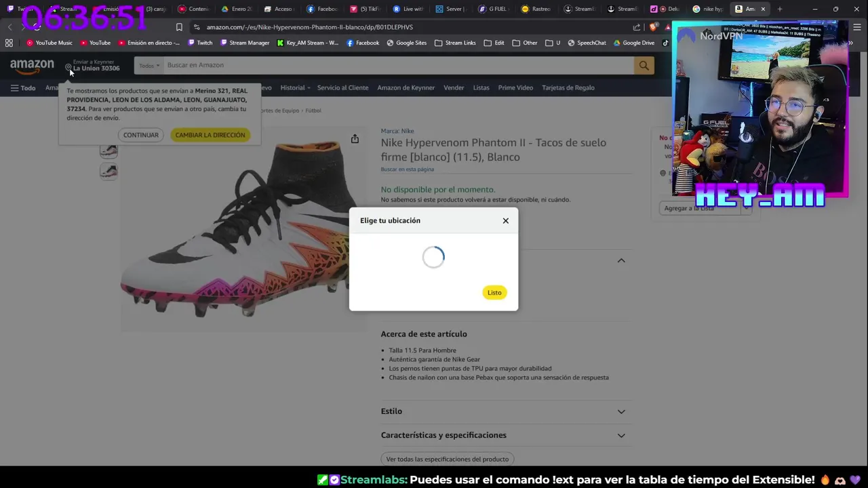Open the Facebook bookmark

pyautogui.click(x=363, y=43)
